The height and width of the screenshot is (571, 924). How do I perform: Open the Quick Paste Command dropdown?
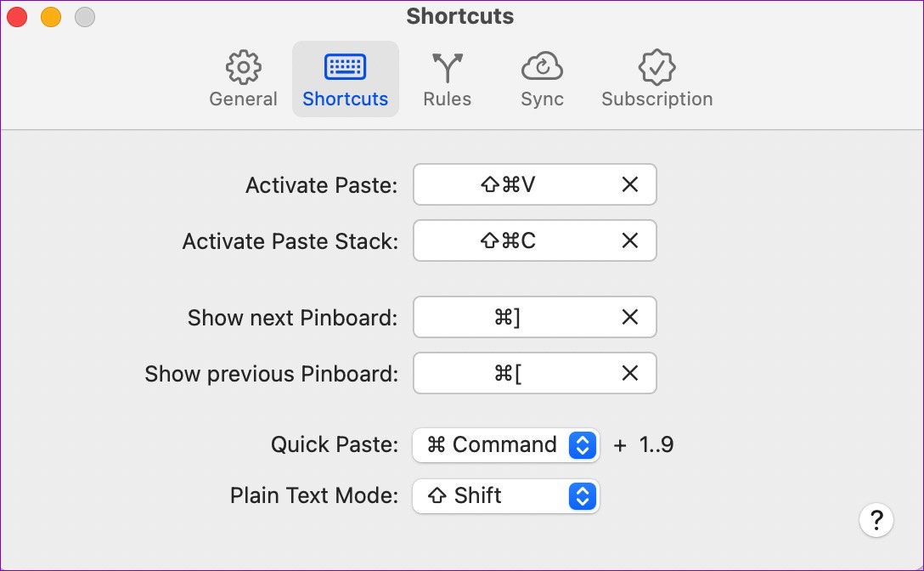506,444
